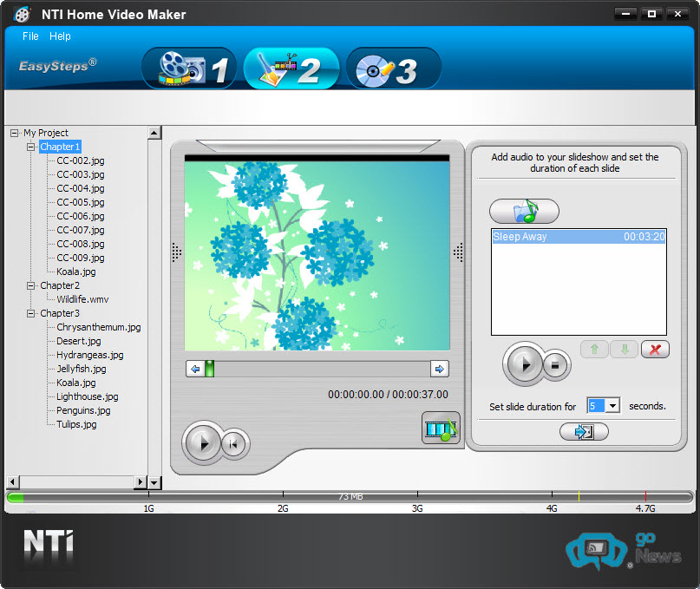Select the My Project root node
The image size is (700, 589).
46,133
